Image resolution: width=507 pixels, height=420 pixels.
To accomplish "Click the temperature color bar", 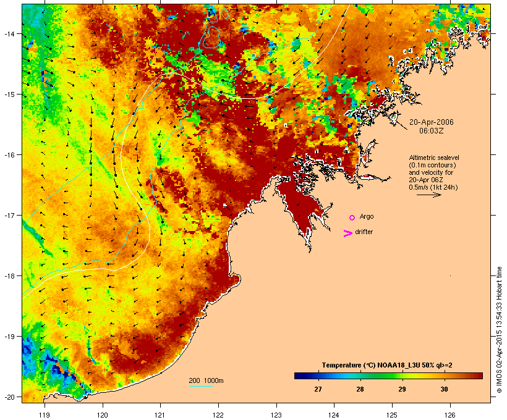I will (388, 376).
